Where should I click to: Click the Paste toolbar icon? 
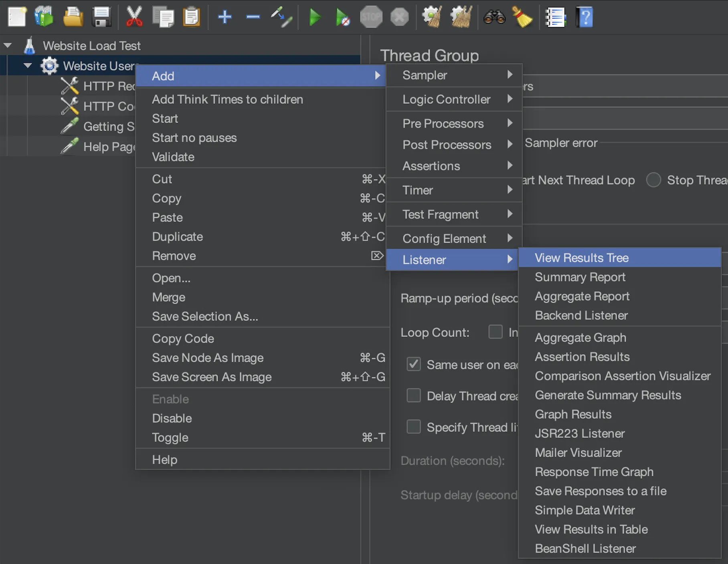[191, 17]
